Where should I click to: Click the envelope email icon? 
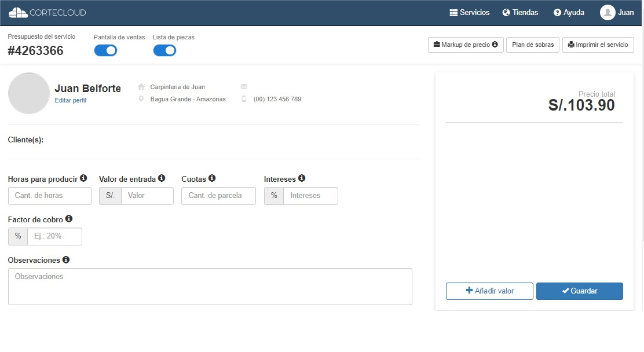tap(244, 87)
